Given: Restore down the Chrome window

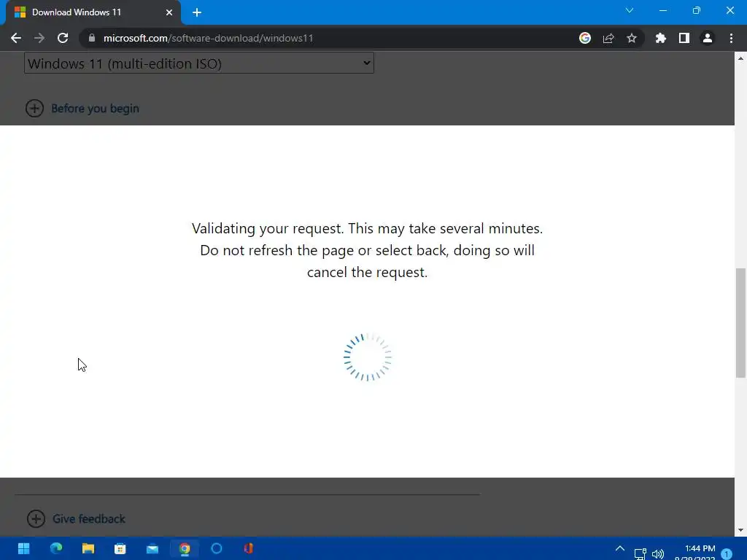Looking at the screenshot, I should 697,10.
